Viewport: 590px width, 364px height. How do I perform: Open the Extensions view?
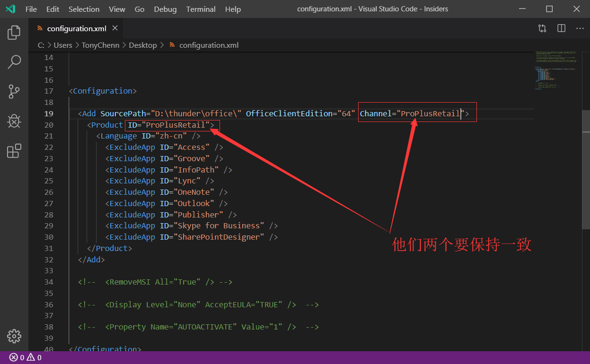pos(14,151)
